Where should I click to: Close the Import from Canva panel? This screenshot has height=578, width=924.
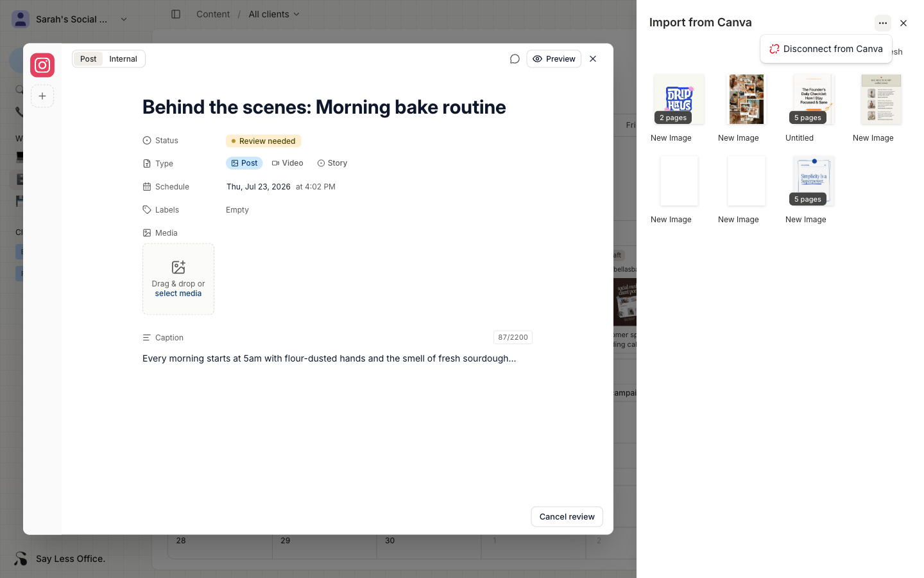pos(903,23)
